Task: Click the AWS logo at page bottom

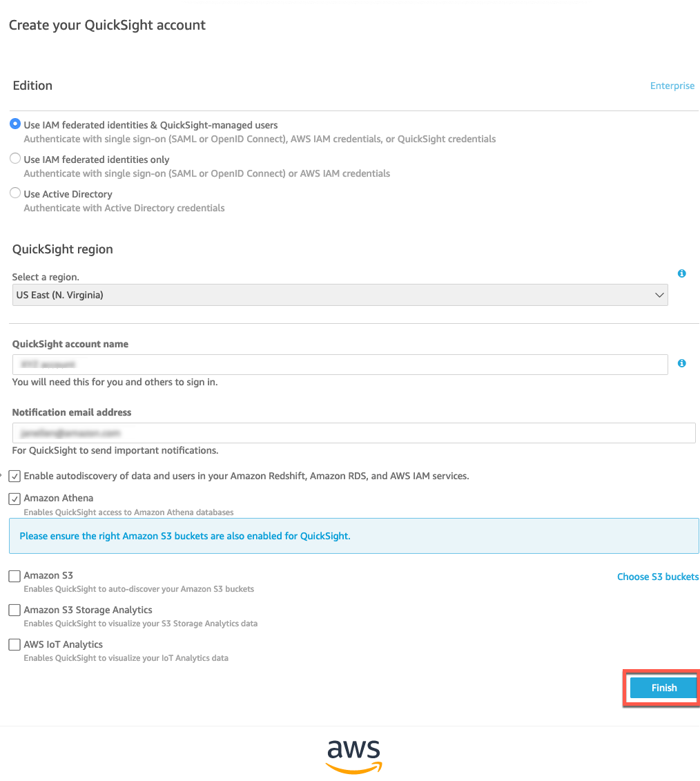Action: tap(353, 755)
